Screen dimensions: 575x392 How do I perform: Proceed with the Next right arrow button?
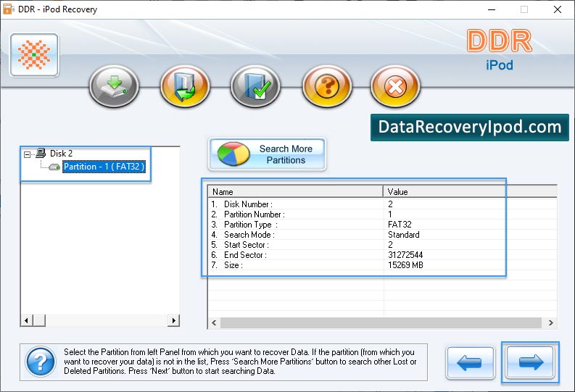[x=530, y=362]
